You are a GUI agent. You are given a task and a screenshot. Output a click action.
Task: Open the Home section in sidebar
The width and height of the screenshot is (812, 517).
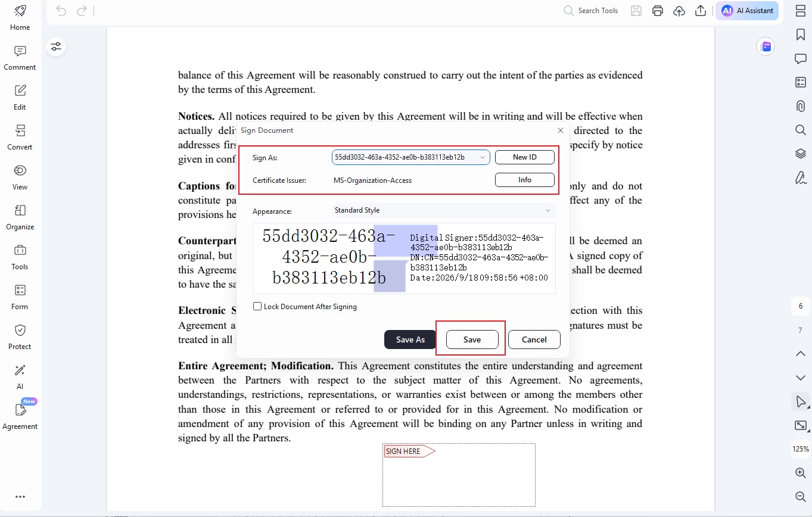coord(20,17)
